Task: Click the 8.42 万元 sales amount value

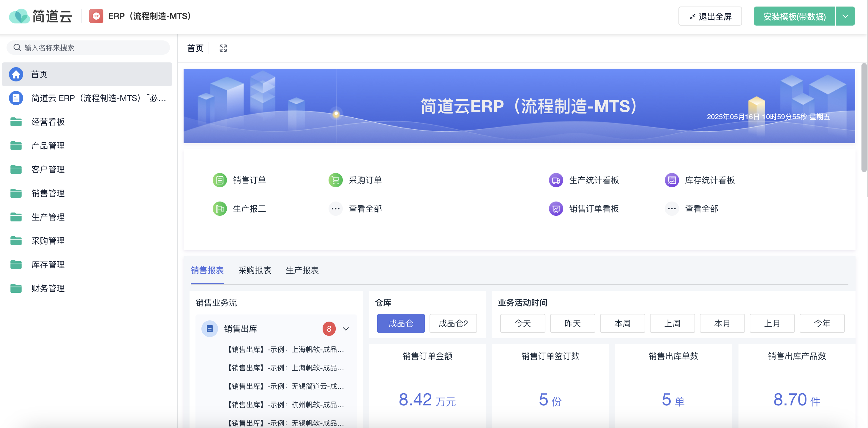Action: 427,400
